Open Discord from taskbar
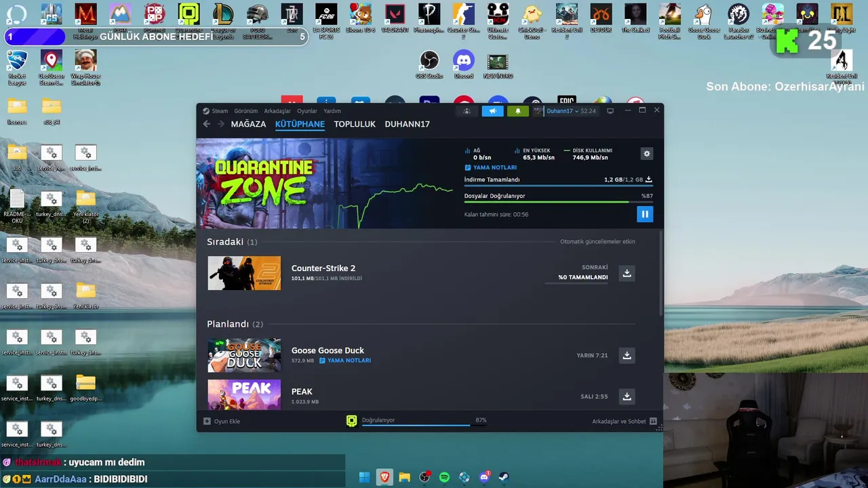The width and height of the screenshot is (868, 488). click(484, 477)
